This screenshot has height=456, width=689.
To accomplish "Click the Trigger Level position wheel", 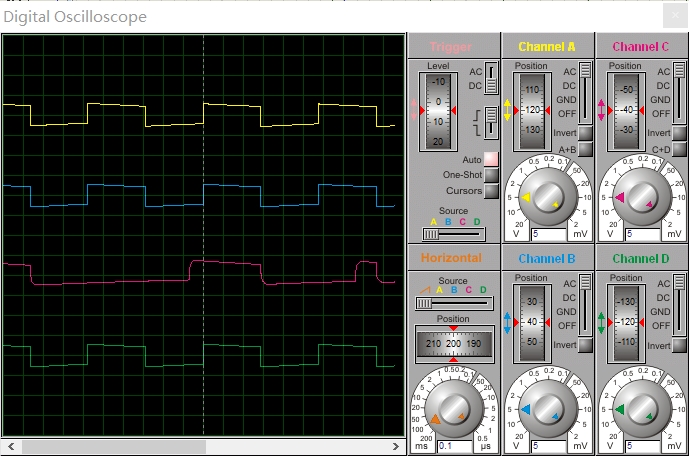I will 438,110.
